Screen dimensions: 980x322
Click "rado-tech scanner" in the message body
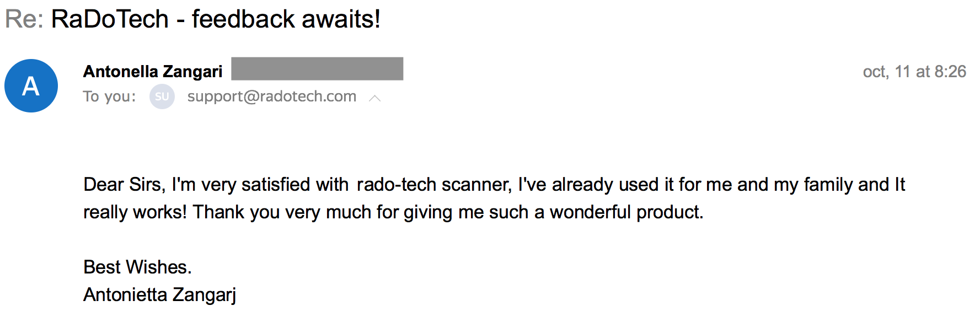(x=433, y=185)
